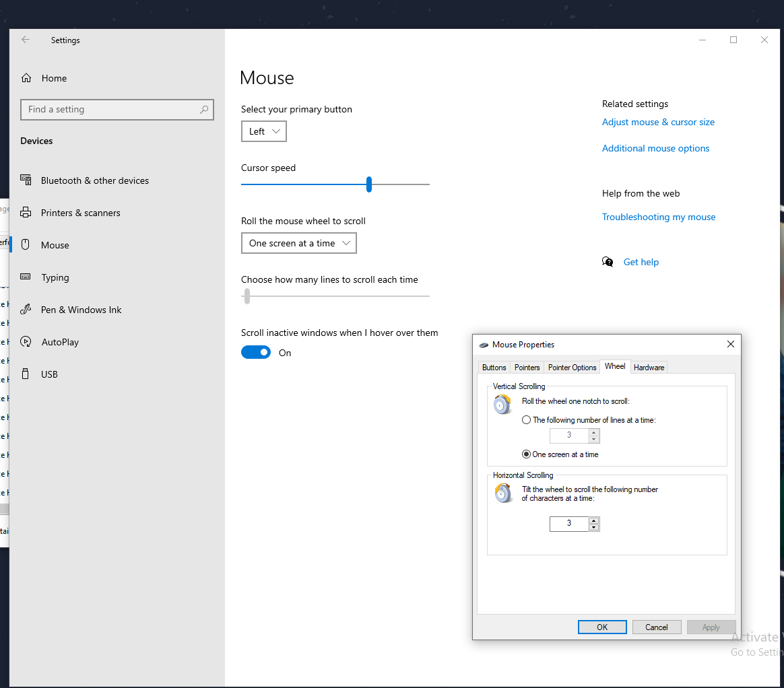Click the Get help chat icon
The width and height of the screenshot is (784, 688).
pos(608,262)
